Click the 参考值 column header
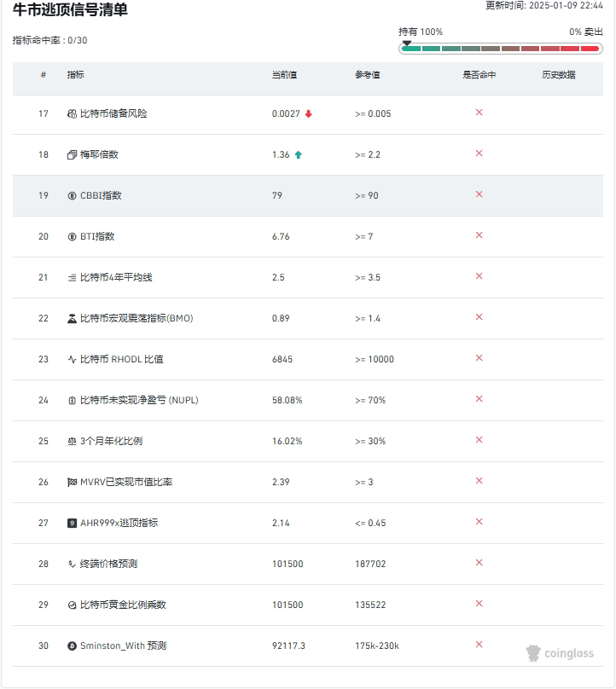616x689 pixels. [x=368, y=75]
